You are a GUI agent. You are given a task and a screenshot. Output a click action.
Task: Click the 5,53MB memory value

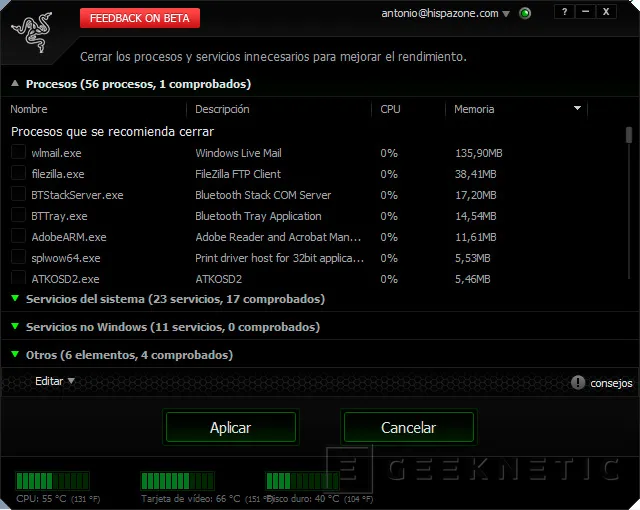pos(473,258)
